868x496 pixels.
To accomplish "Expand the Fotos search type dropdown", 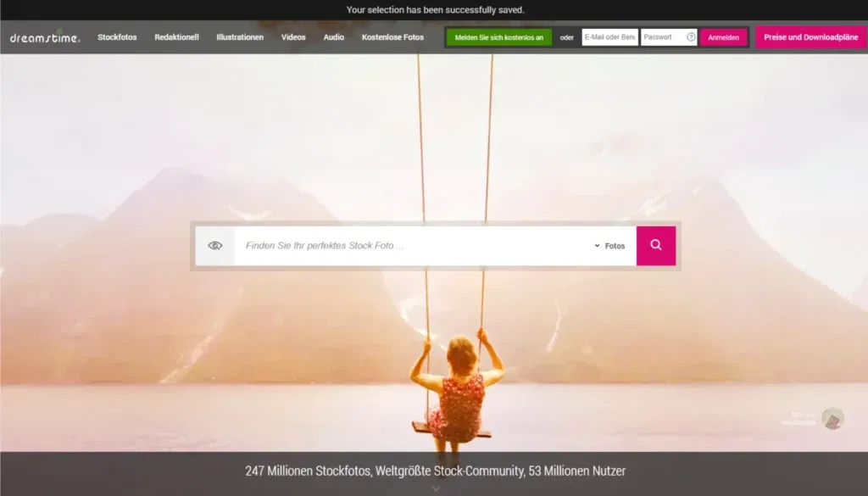I will pyautogui.click(x=609, y=246).
